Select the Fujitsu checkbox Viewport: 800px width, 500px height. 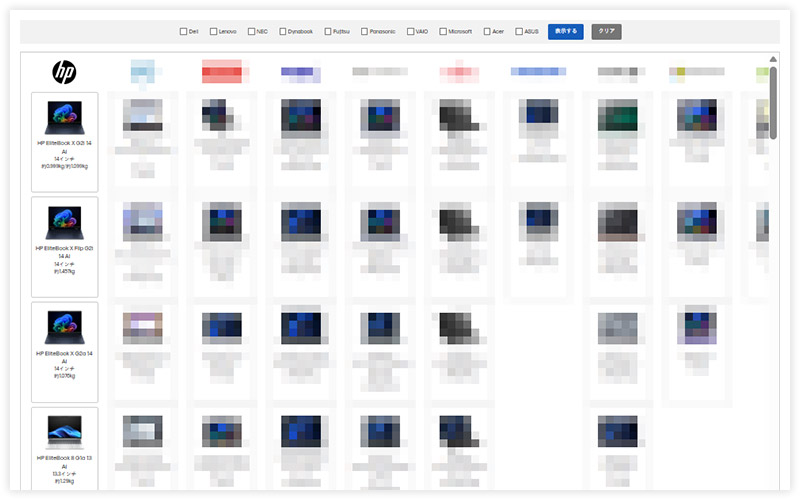[x=328, y=32]
